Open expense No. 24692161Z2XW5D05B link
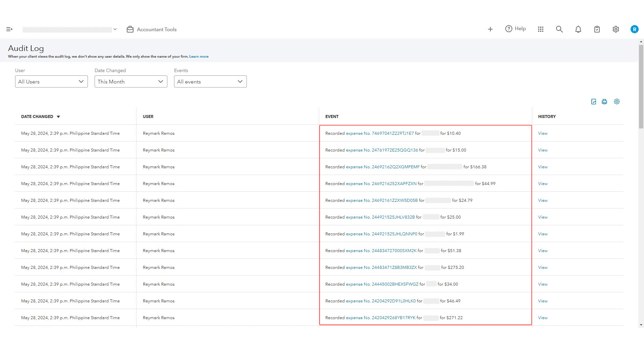This screenshot has width=644, height=348. [x=382, y=200]
